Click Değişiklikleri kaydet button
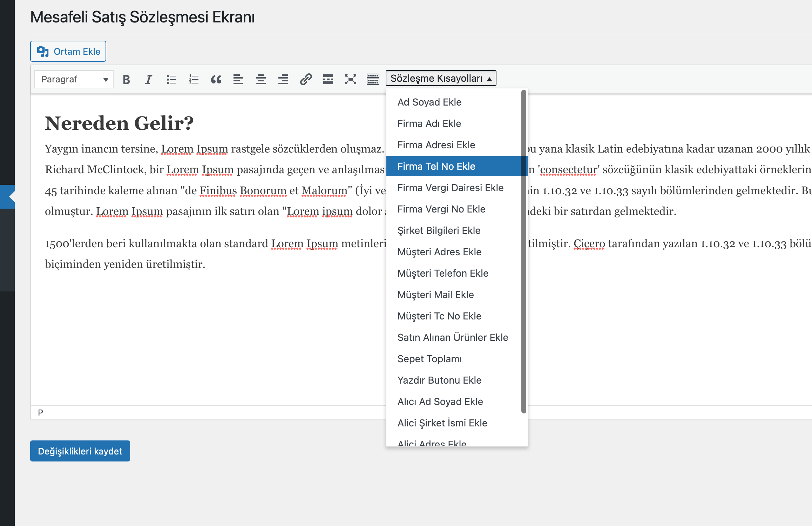 pyautogui.click(x=80, y=451)
